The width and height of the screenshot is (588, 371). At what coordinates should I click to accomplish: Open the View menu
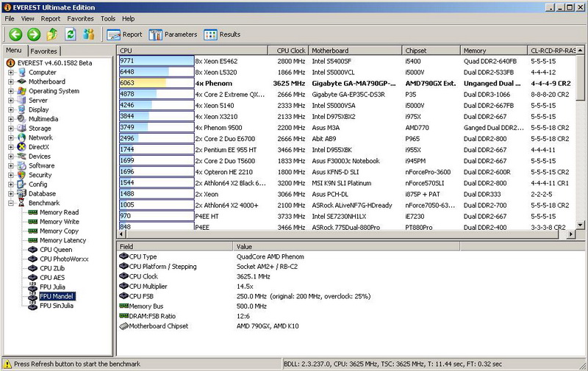point(27,18)
